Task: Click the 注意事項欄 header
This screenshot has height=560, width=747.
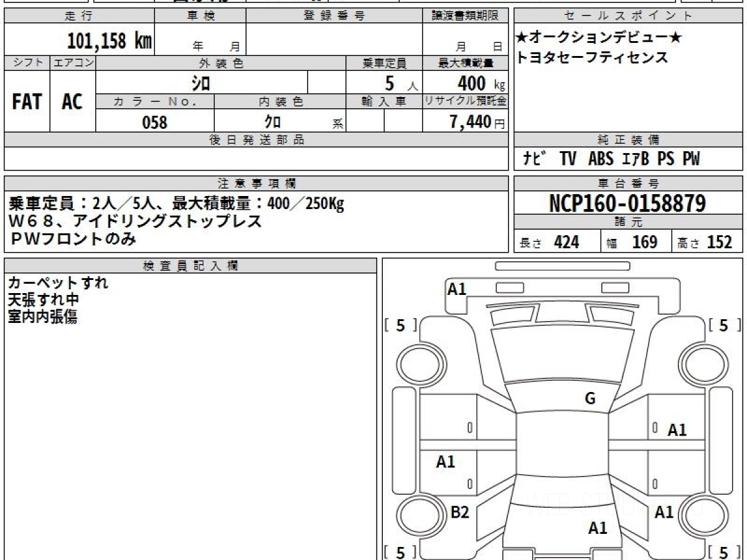Action: (x=256, y=183)
